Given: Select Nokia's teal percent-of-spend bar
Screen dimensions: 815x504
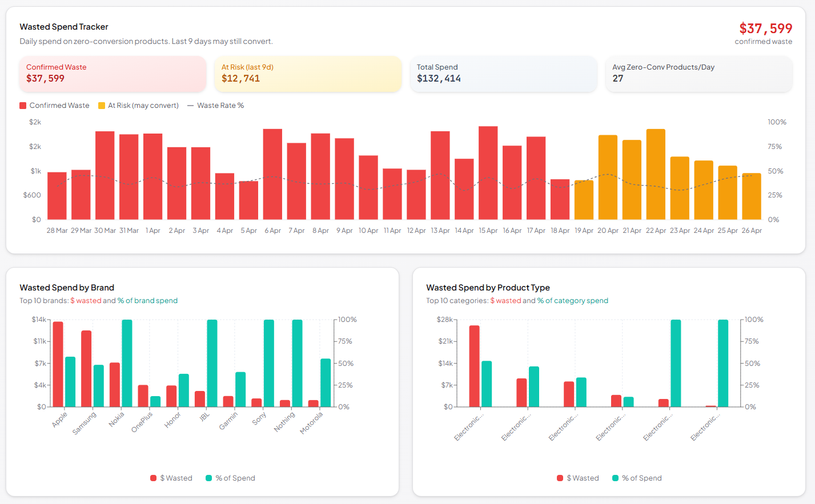Looking at the screenshot, I should click(127, 363).
